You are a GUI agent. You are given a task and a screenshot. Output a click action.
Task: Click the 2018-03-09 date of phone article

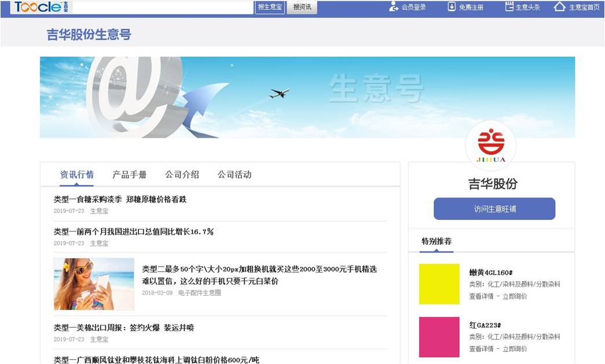(x=157, y=293)
